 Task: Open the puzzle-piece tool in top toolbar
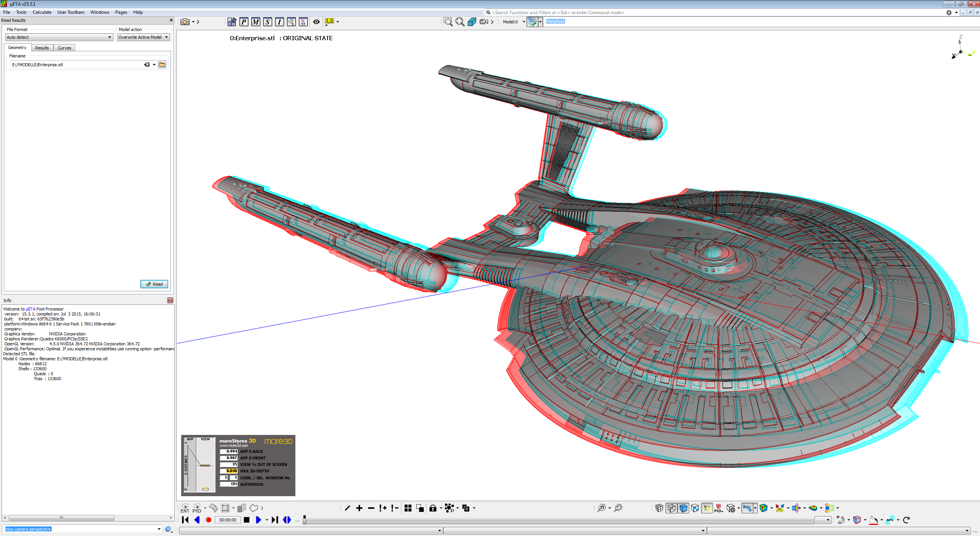[x=231, y=22]
